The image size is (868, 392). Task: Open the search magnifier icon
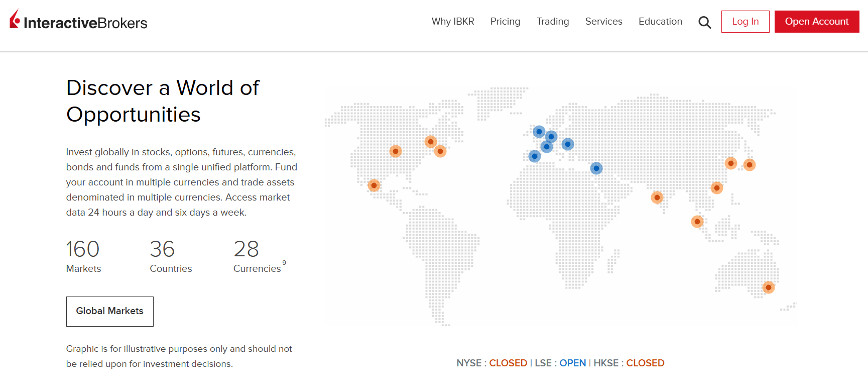coord(705,22)
